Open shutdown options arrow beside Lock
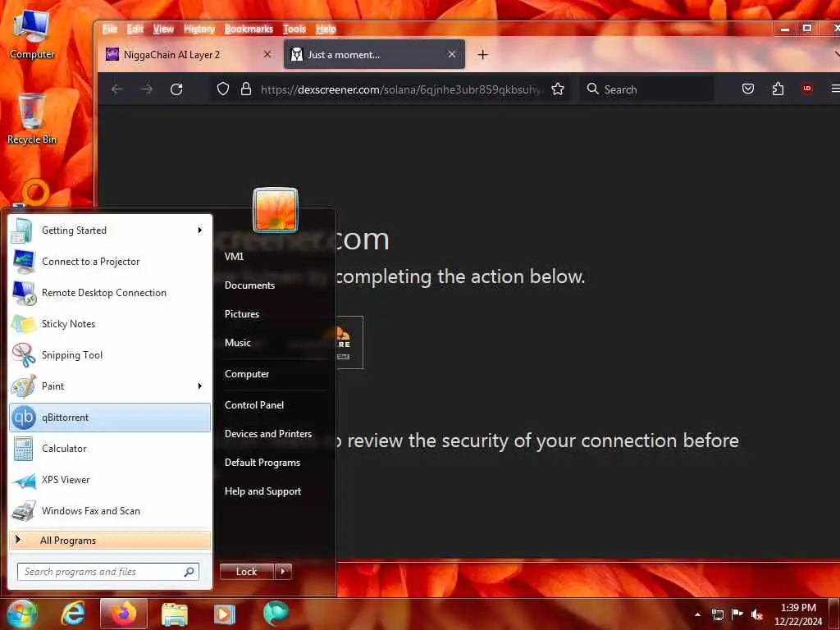 point(283,572)
